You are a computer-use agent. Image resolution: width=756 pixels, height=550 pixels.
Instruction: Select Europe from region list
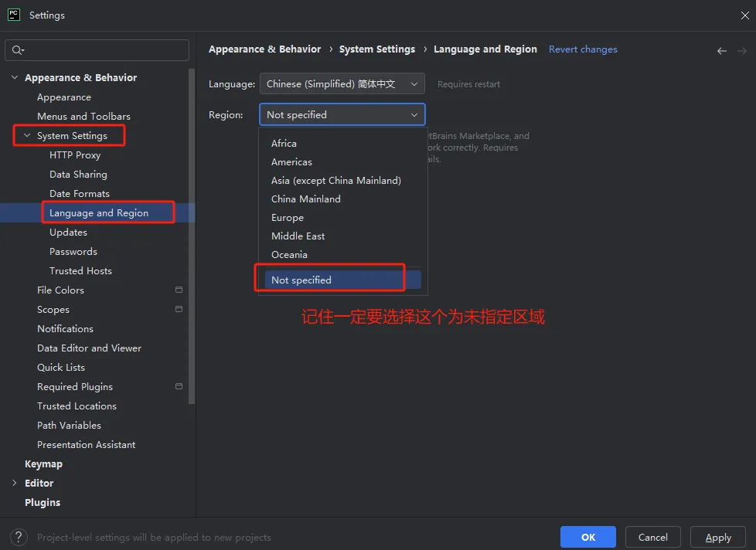pyautogui.click(x=288, y=218)
